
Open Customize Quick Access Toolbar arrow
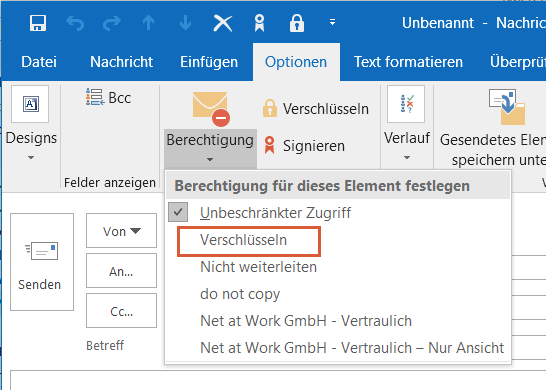tap(333, 22)
